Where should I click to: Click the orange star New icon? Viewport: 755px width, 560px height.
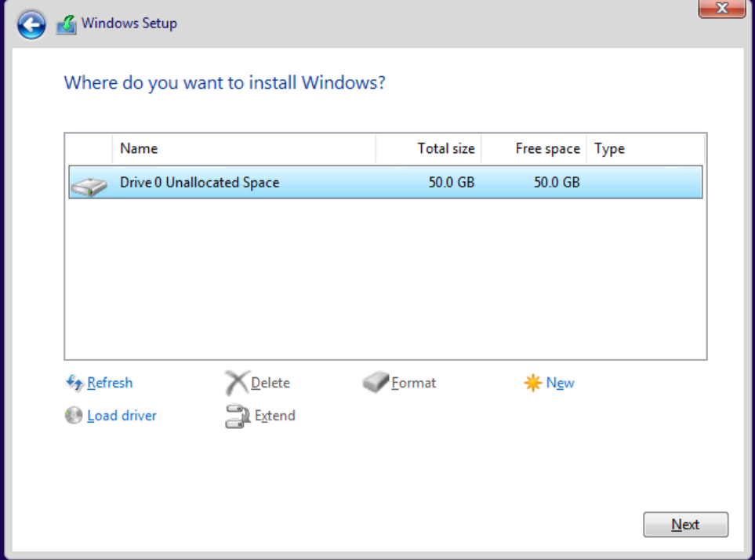pos(533,383)
